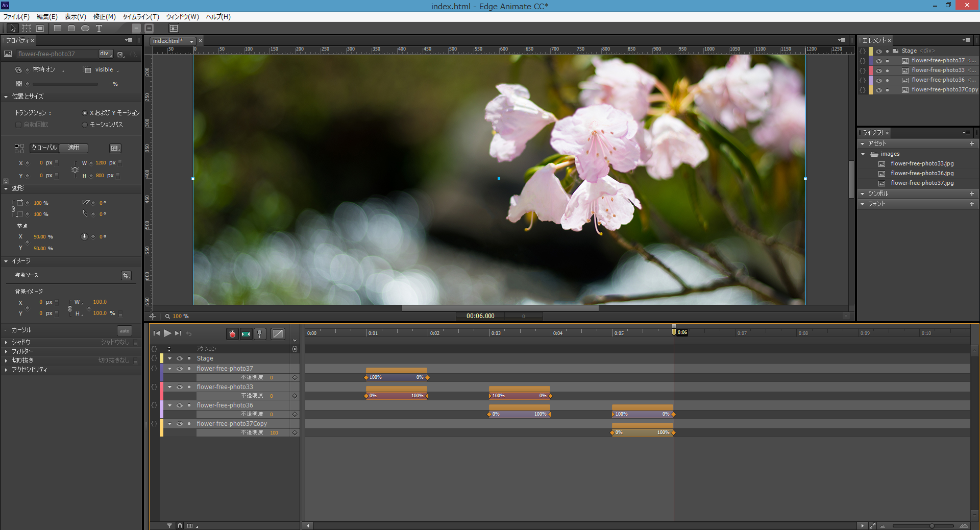Click the Play button in the timeline

point(167,333)
